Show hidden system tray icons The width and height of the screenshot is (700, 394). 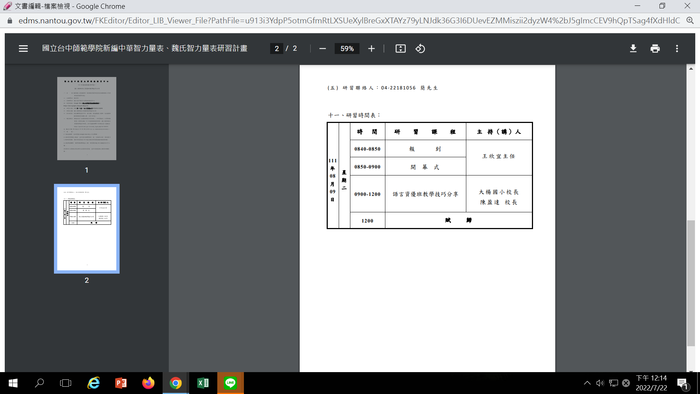(x=587, y=383)
